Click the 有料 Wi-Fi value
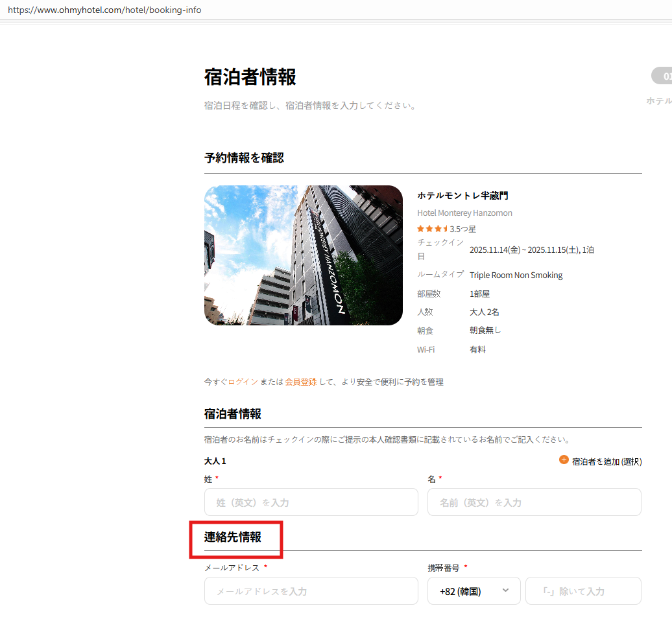Image resolution: width=672 pixels, height=630 pixels. (x=477, y=349)
